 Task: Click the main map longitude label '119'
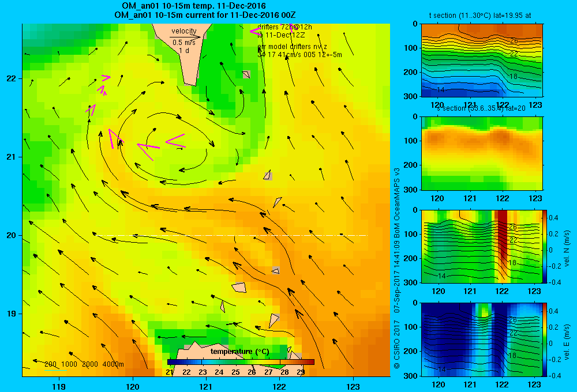pyautogui.click(x=59, y=386)
